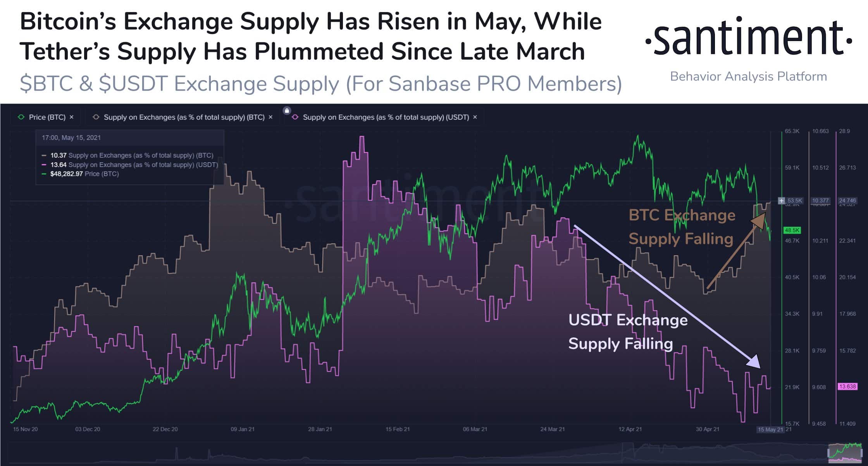Toggle the Supply on Exchanges (BTC) label
Screen dimensions: 868x466
click(x=184, y=117)
